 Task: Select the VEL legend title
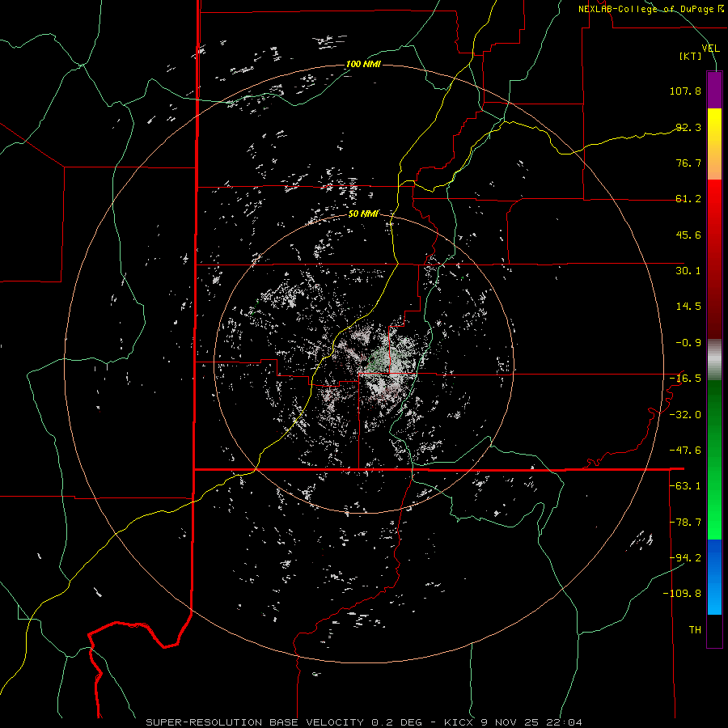[710, 48]
